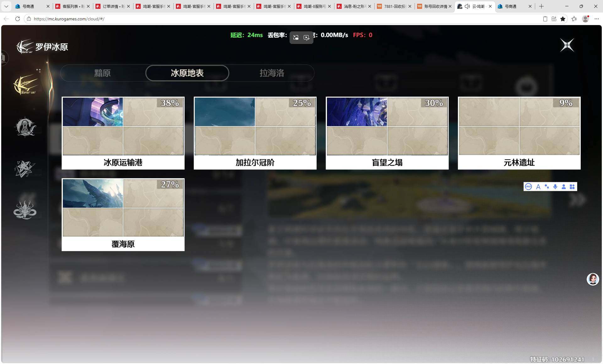Click the video enhance icon in overlay
The height and width of the screenshot is (364, 603).
(x=307, y=38)
